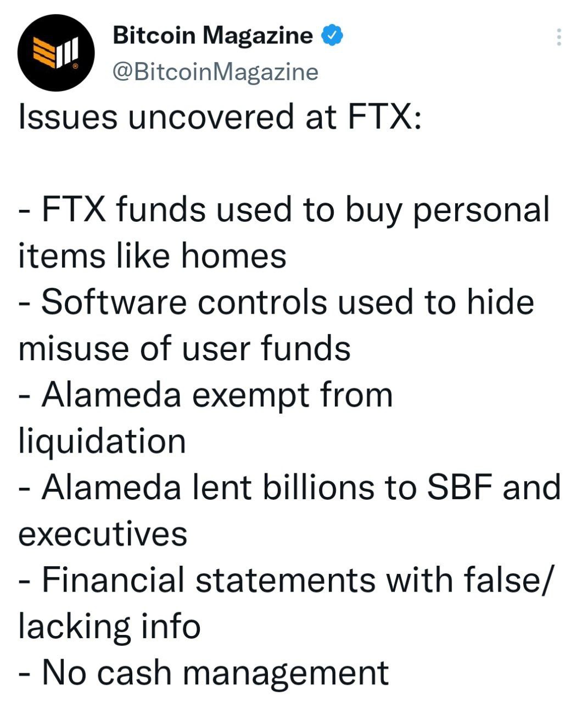
Task: Click the word 'liquidation'
Action: click(x=102, y=442)
